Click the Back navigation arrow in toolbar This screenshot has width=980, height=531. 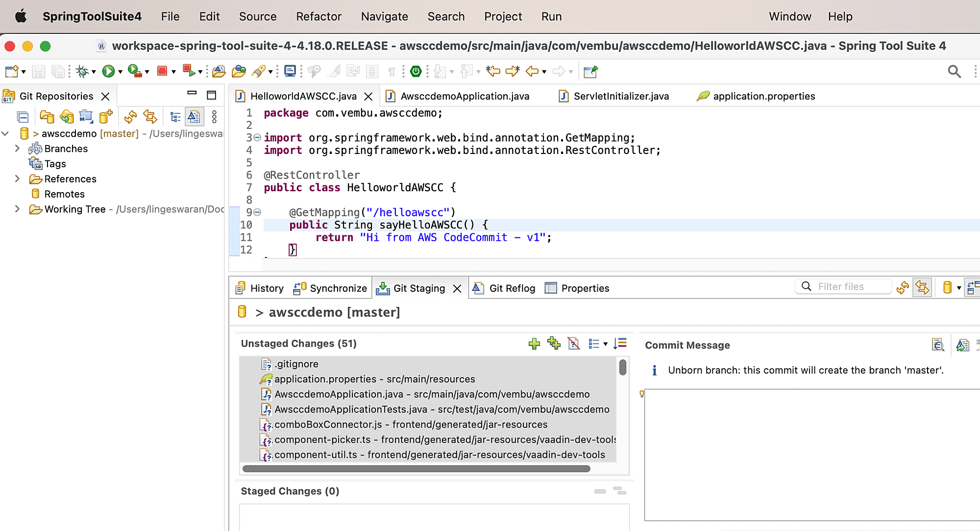click(x=532, y=72)
